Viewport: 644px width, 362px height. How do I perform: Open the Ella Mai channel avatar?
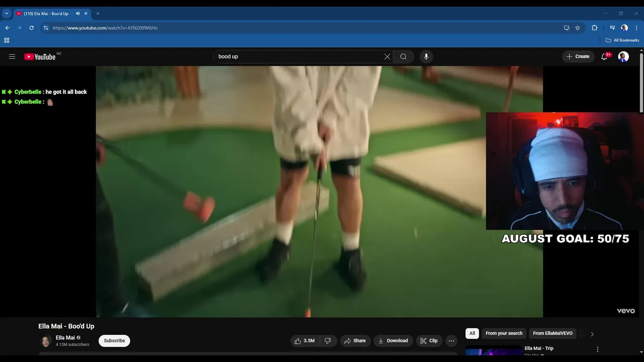pos(45,341)
